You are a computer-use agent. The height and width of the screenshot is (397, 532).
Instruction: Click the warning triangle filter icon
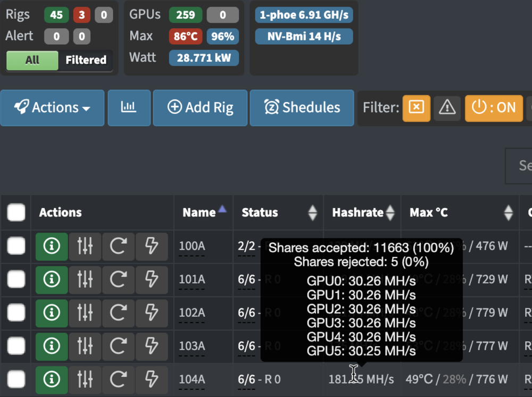[x=447, y=108]
